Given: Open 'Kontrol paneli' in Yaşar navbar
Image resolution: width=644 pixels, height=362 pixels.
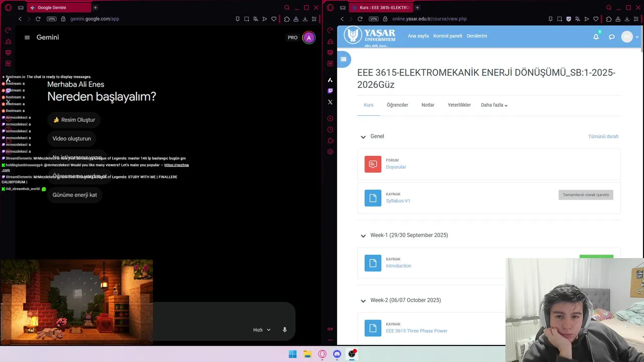Looking at the screenshot, I should point(448,36).
